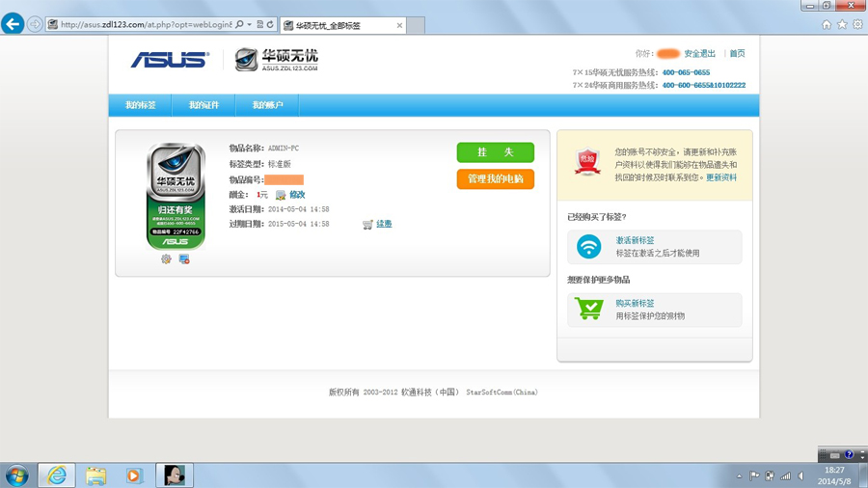This screenshot has height=488, width=868.
Task: Click 激活新标签 link
Action: coord(635,241)
